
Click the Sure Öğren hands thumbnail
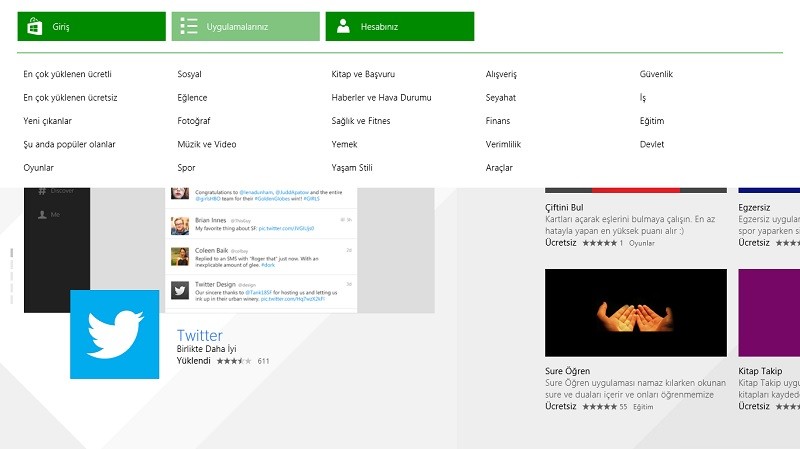pos(636,313)
